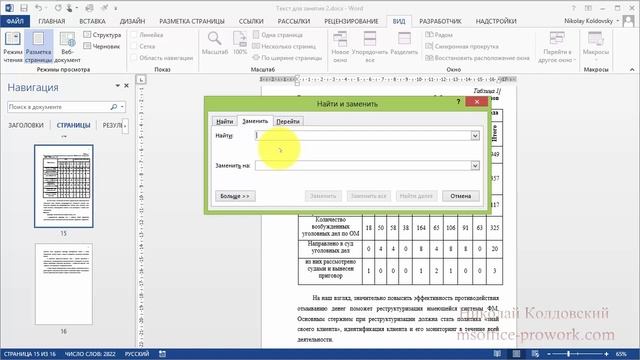Expand the Replace with (Заменить на) dropdown
The image size is (640, 360).
click(x=475, y=165)
